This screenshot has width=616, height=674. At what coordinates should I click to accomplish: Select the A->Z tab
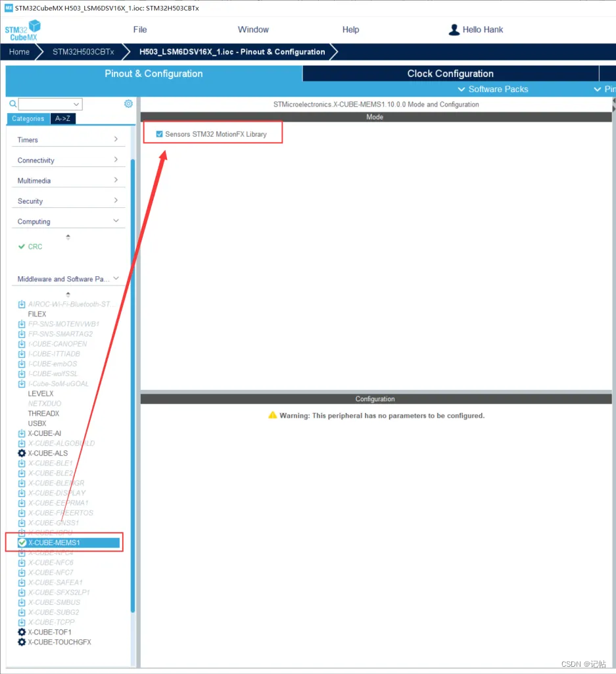pyautogui.click(x=62, y=118)
